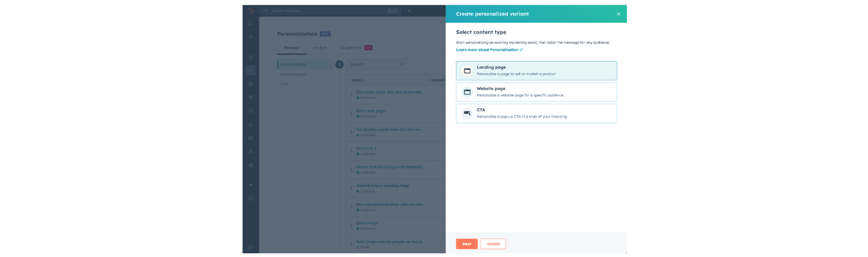Viewport: 868px width, 257px height.
Task: Click the magnifier icon in list search box
Action: (x=402, y=64)
